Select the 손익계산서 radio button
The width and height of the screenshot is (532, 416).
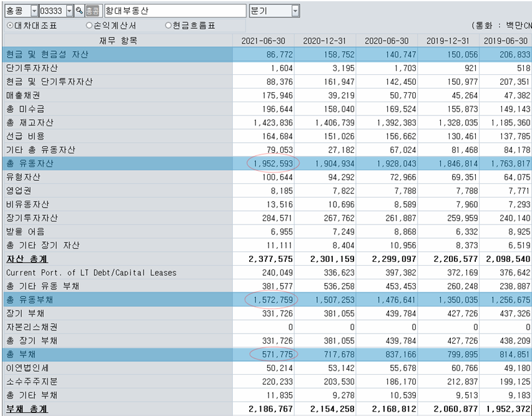pyautogui.click(x=89, y=26)
